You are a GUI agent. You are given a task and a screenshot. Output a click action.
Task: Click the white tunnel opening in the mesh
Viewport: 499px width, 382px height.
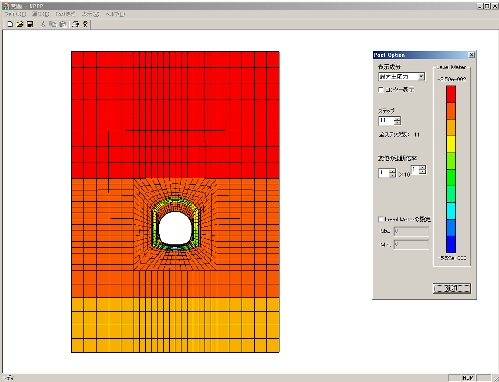click(x=175, y=229)
